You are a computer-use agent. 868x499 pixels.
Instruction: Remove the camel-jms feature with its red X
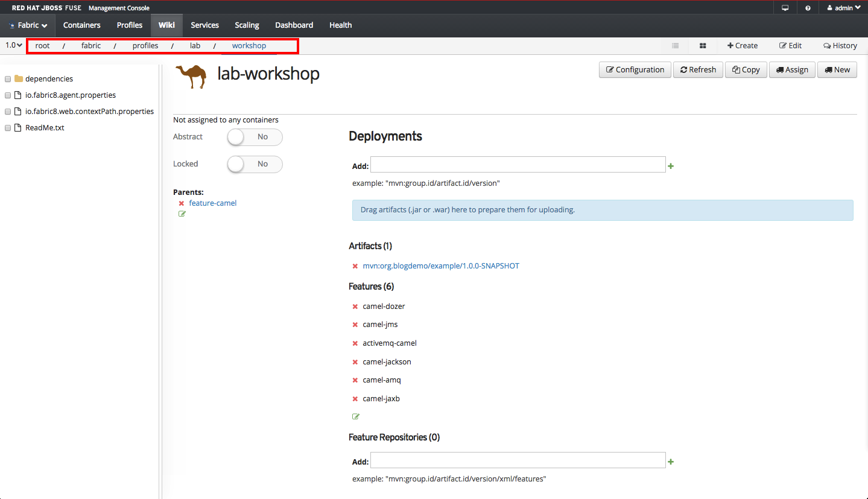pyautogui.click(x=355, y=325)
